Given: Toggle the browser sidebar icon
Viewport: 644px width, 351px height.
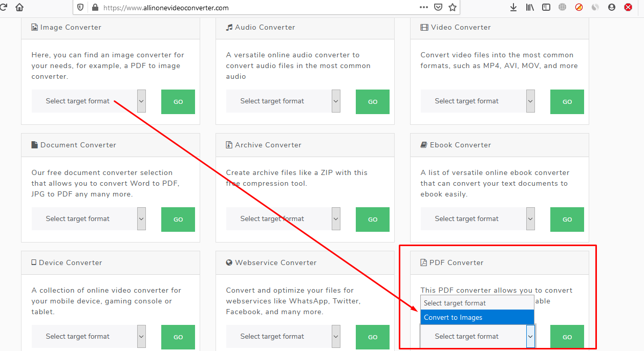Looking at the screenshot, I should click(x=546, y=8).
